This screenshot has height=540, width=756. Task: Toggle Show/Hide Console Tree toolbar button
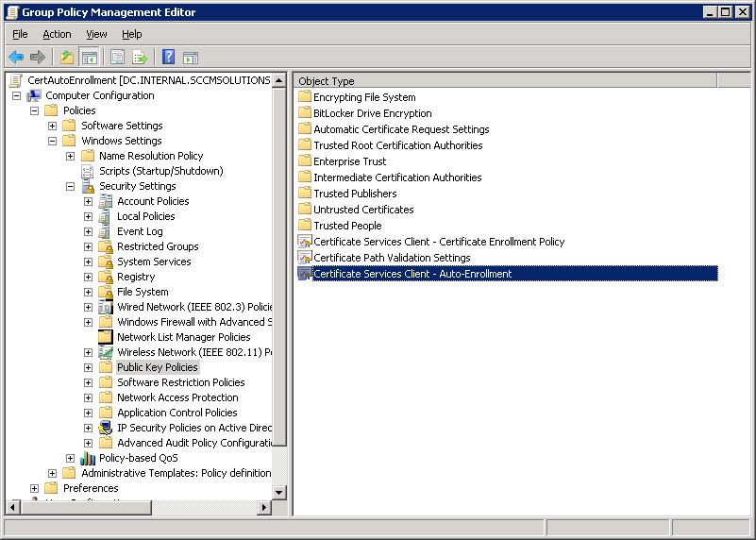pyautogui.click(x=89, y=58)
